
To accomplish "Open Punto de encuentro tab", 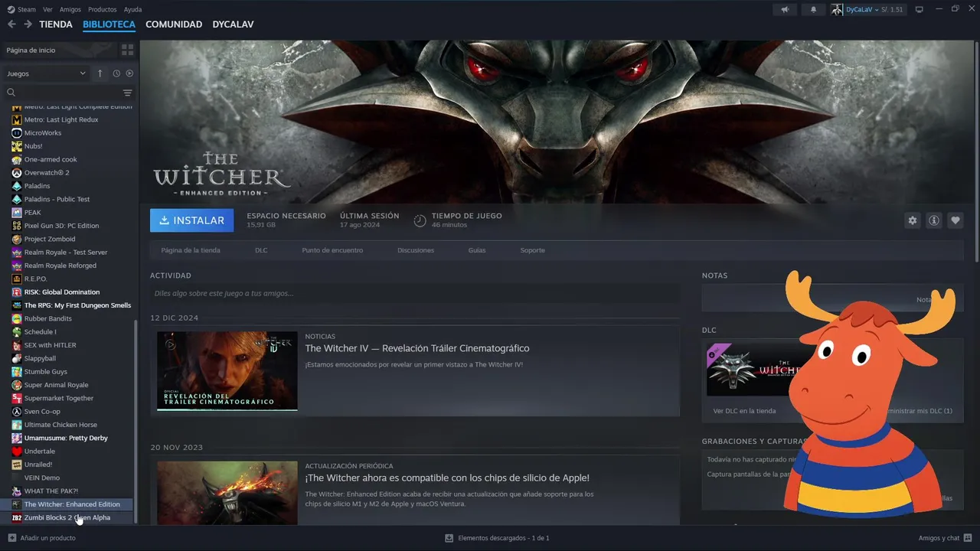I will (x=332, y=250).
